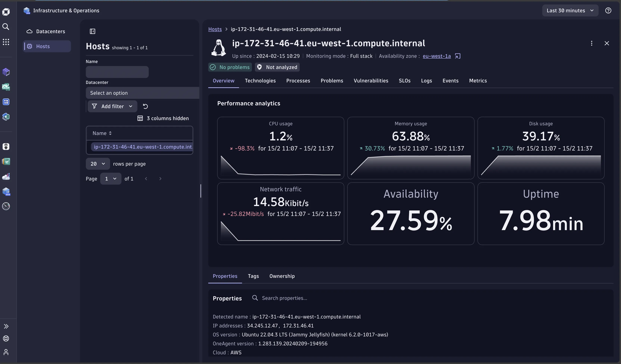621x364 pixels.
Task: Open the Last 30 minutes timeframe dropdown
Action: (570, 10)
